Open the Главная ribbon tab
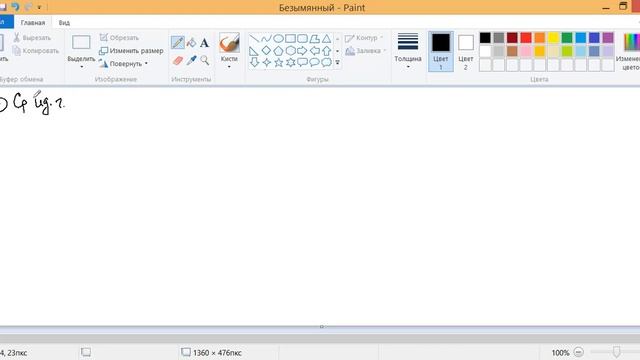 [33, 23]
